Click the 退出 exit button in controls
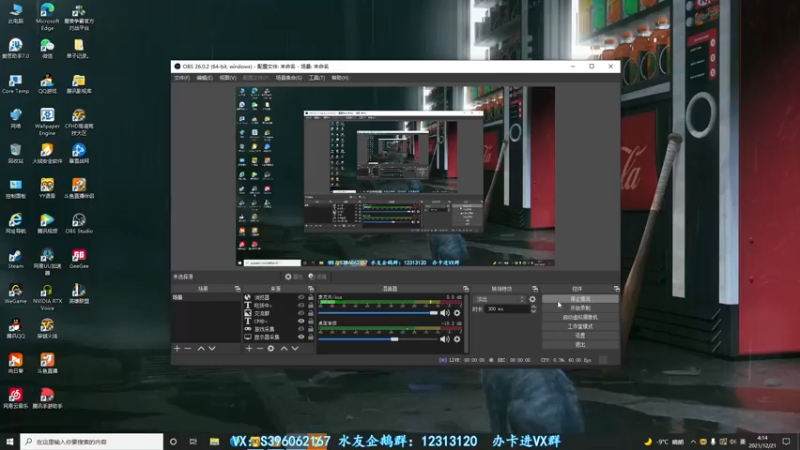Screen dimensions: 800x450 [x=580, y=345]
